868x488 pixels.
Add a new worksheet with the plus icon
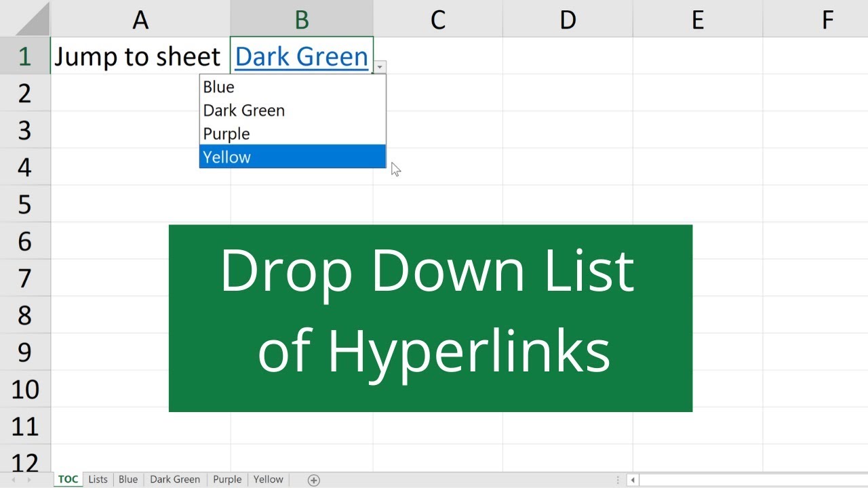point(313,479)
